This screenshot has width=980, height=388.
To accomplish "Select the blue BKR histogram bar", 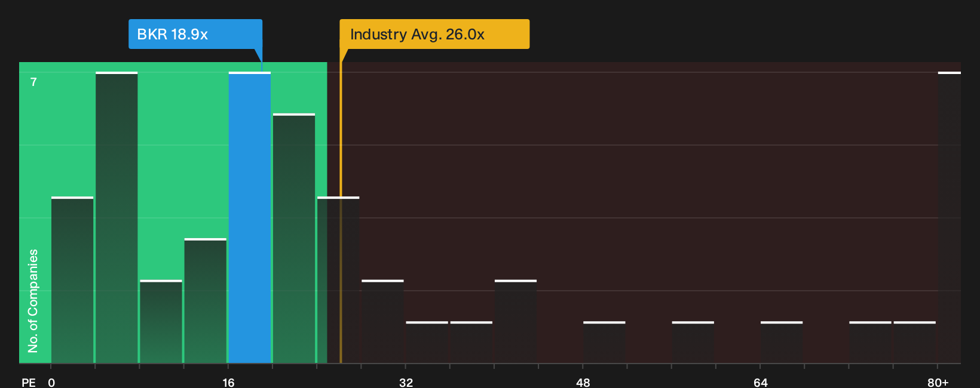I will (250, 217).
